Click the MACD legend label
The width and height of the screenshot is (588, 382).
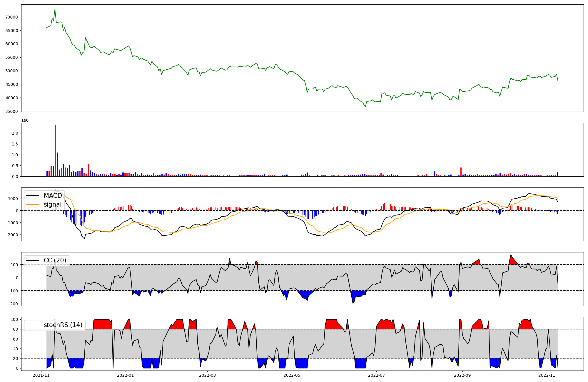[x=53, y=196]
